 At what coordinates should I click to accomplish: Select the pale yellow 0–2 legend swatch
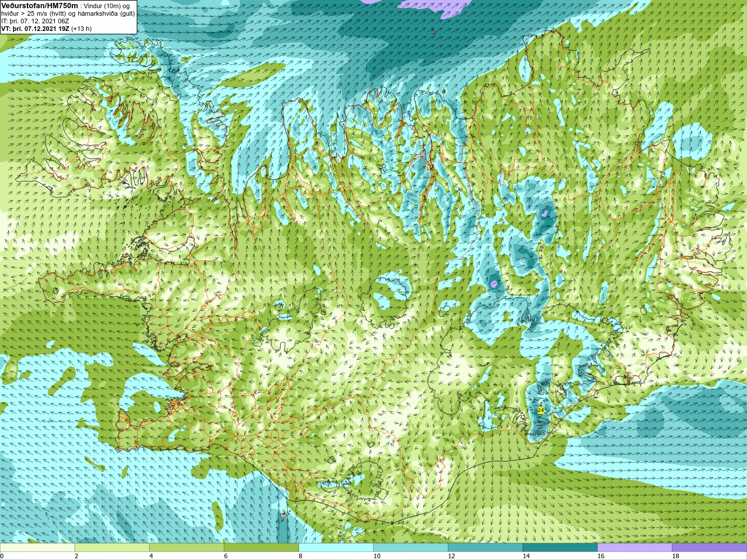coord(37,548)
